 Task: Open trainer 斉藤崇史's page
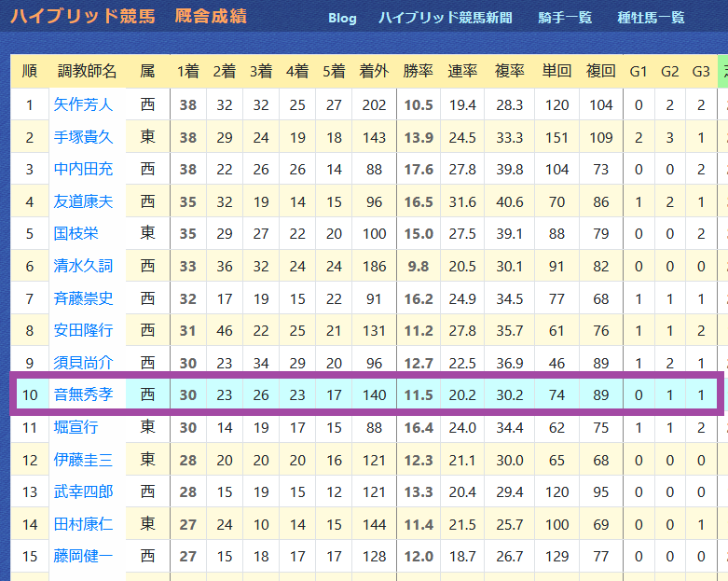[x=83, y=298]
